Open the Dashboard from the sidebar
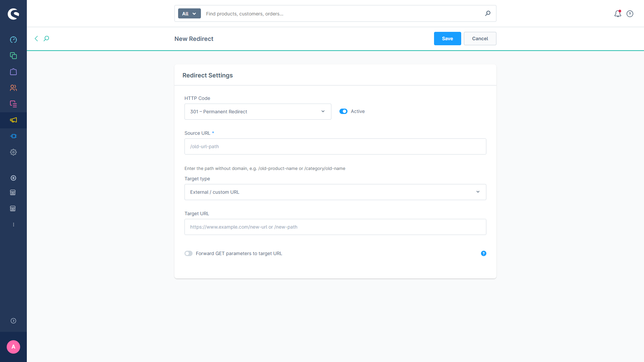644x362 pixels. click(13, 40)
